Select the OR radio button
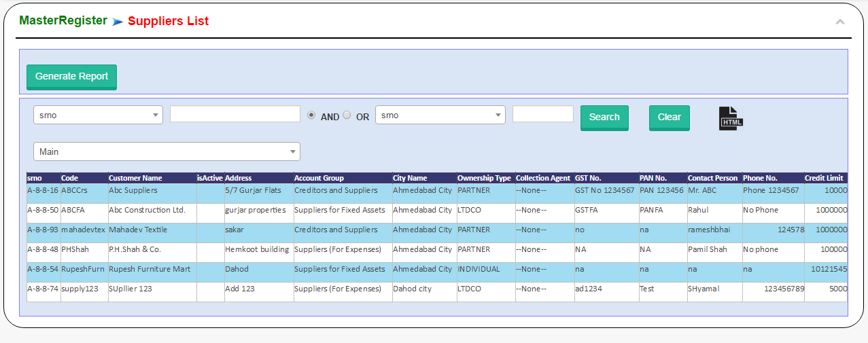This screenshot has width=868, height=343. pyautogui.click(x=347, y=115)
